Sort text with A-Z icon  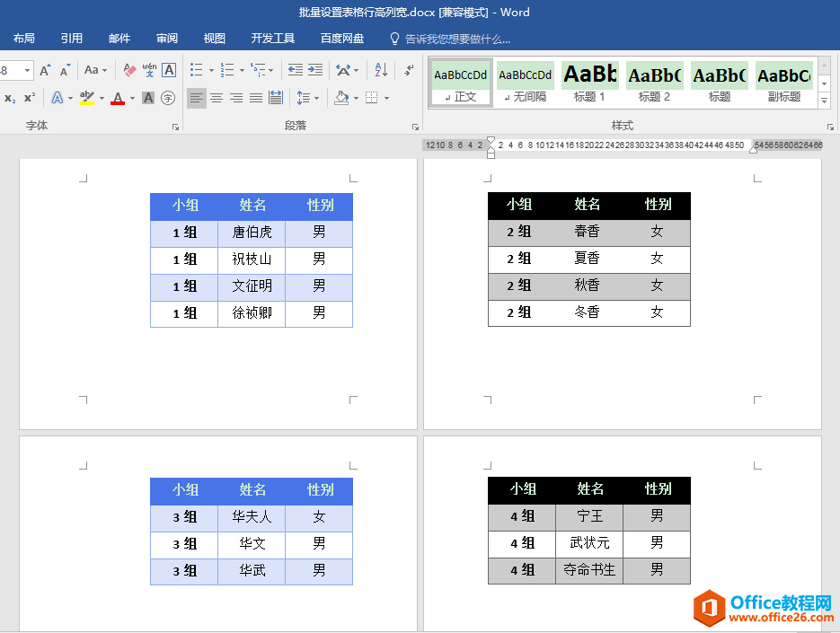pos(381,70)
